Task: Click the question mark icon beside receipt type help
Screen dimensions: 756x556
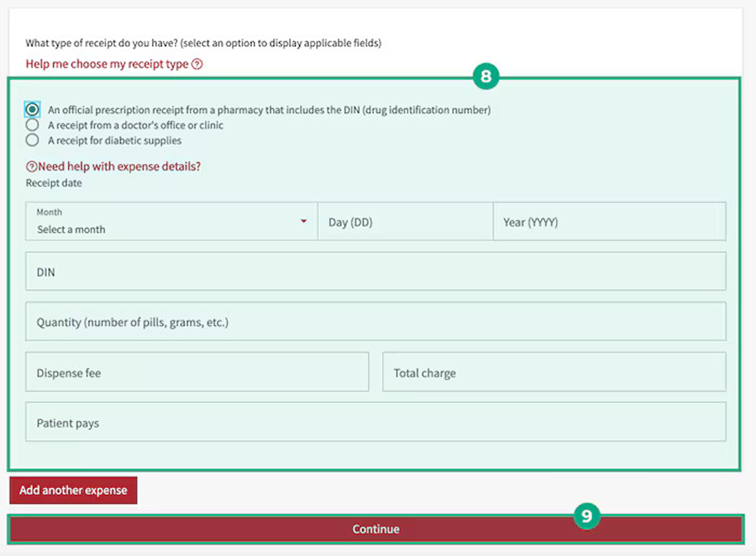Action: click(197, 64)
